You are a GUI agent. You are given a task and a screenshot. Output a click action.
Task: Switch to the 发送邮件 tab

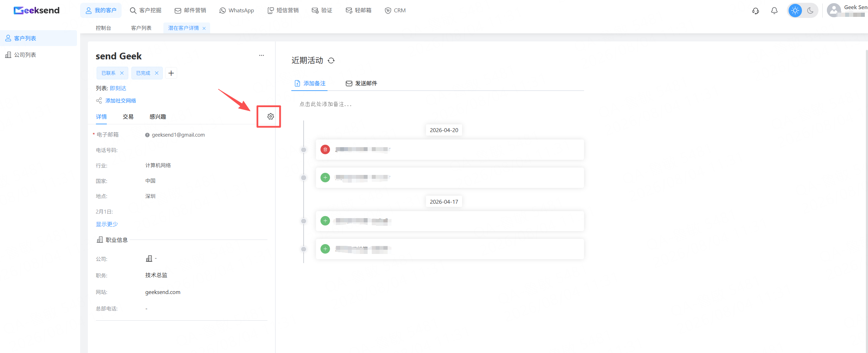coord(361,84)
